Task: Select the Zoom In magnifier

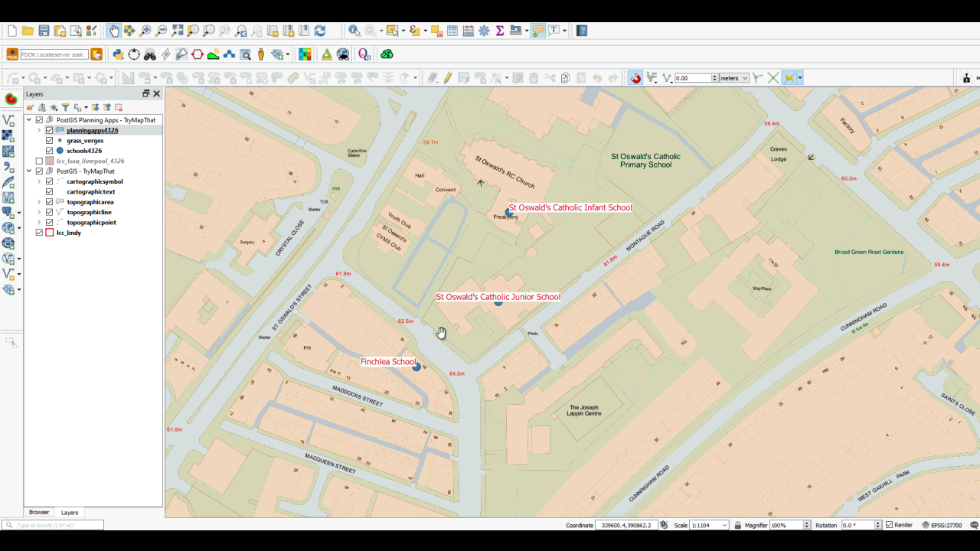Action: pyautogui.click(x=145, y=31)
